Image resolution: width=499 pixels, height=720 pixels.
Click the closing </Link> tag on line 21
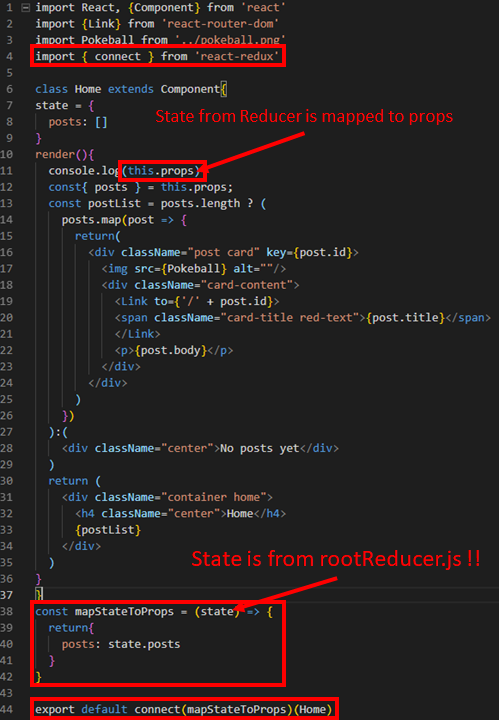pos(137,334)
